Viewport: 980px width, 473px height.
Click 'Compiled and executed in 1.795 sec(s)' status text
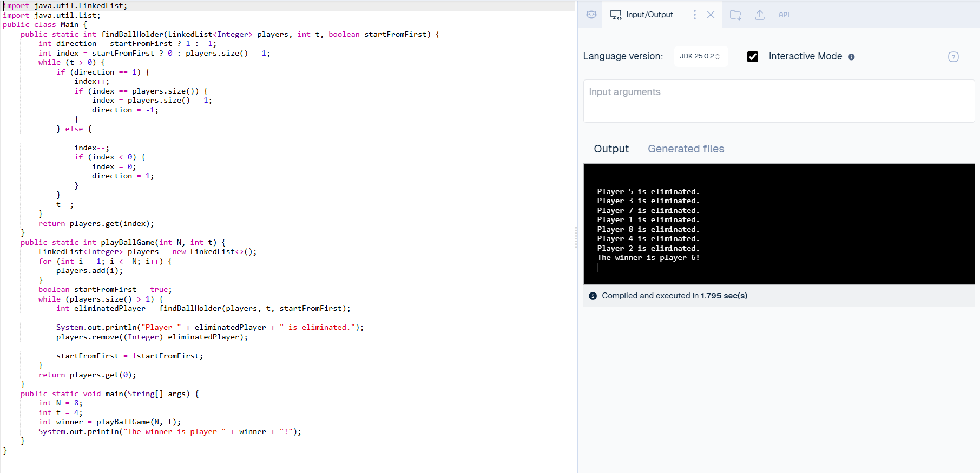pyautogui.click(x=674, y=296)
